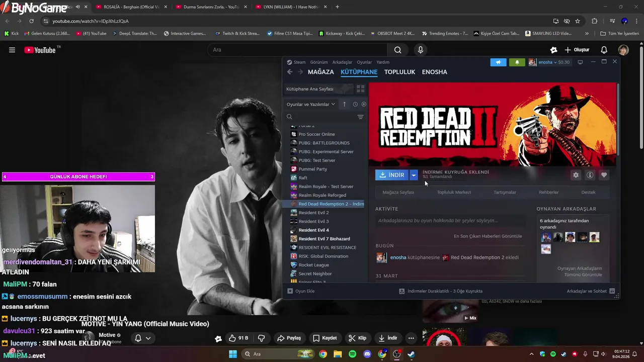Reload the Chrome page
This screenshot has width=644, height=362.
tap(31, 21)
